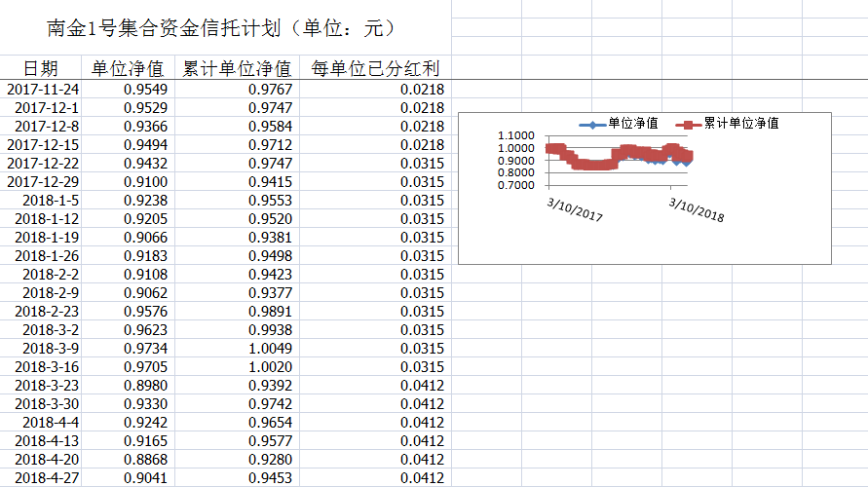Select the 每单位已分红利 header cell
The width and height of the screenshot is (868, 487).
pos(375,68)
